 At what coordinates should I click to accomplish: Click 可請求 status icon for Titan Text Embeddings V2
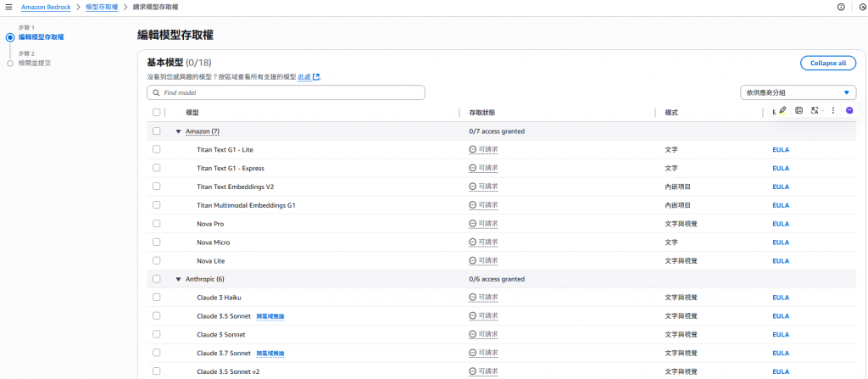click(472, 187)
